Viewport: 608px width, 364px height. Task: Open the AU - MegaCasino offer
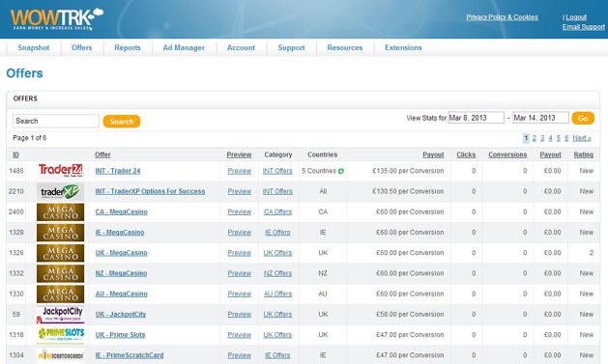coord(122,294)
